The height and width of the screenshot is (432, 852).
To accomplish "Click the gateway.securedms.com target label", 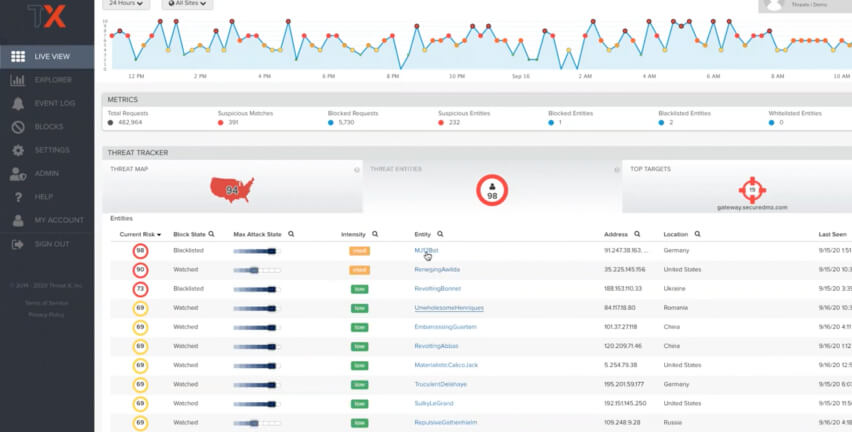I will coord(752,208).
